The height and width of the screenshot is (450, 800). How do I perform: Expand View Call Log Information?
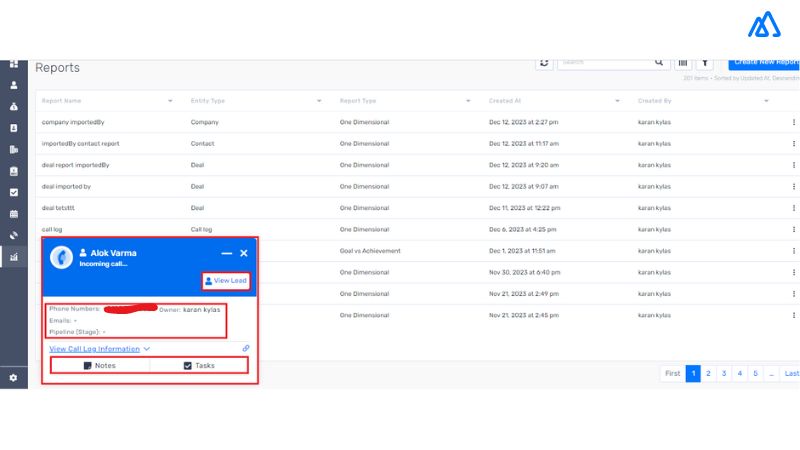pos(100,349)
